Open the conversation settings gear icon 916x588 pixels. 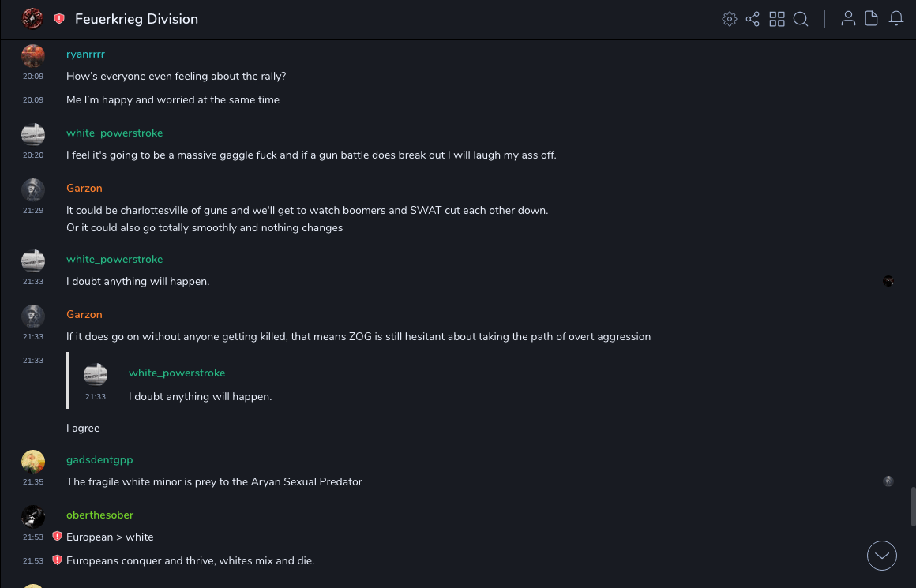pos(730,19)
